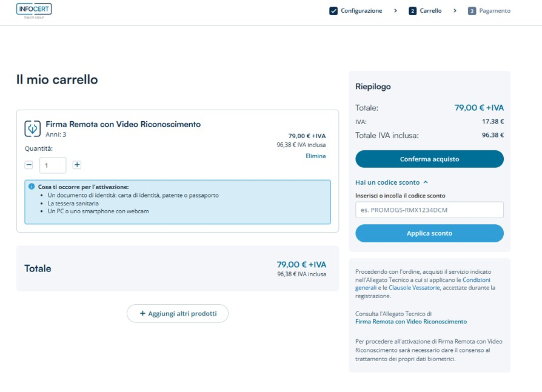Remove the item using the Elimina link
The width and height of the screenshot is (542, 392).
click(x=315, y=156)
